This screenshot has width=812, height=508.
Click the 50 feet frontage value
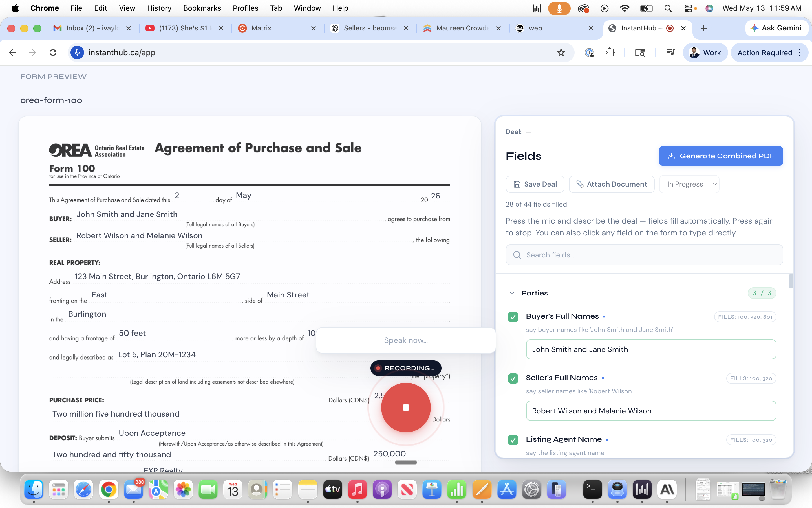coord(132,333)
